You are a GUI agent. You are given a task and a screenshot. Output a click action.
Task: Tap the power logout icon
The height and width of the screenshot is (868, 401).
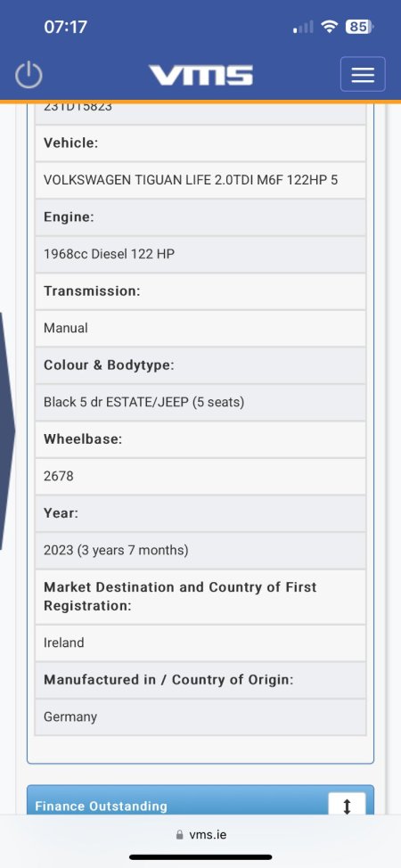point(29,75)
